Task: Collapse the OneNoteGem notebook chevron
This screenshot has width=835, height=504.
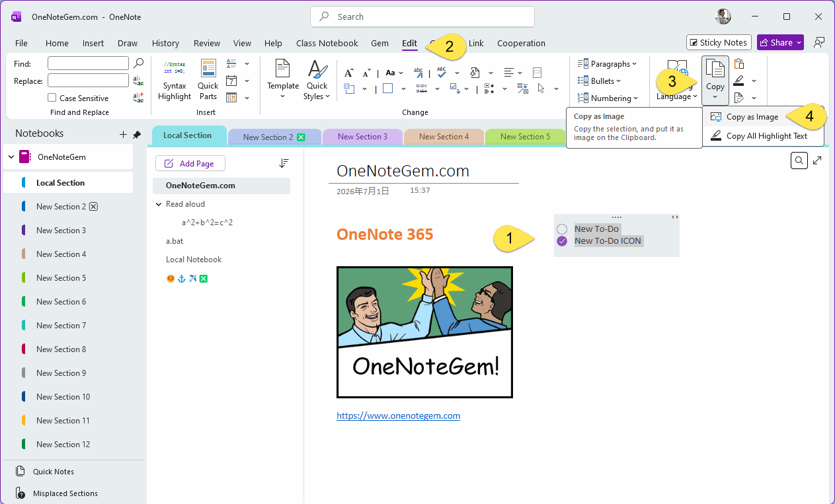Action: [11, 157]
